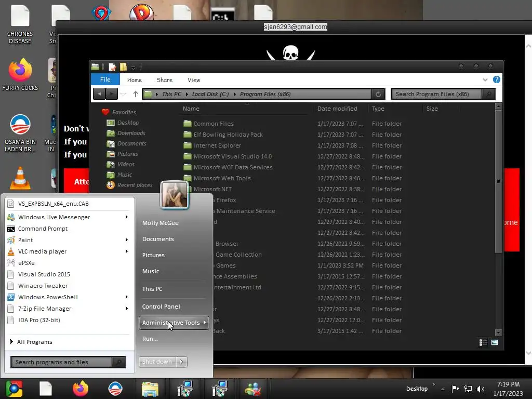Click Explorer vertical scrollbar thumb
Screen dimensions: 532x399
pos(498,181)
